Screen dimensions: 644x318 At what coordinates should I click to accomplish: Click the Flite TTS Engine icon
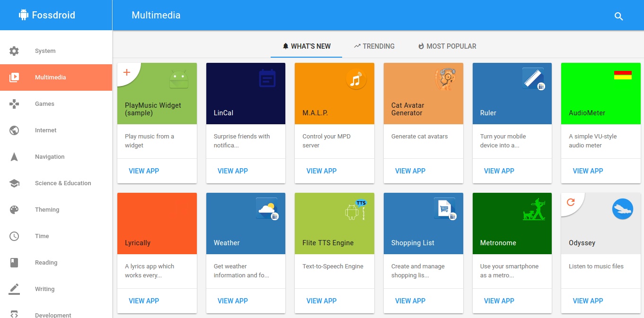(356, 209)
